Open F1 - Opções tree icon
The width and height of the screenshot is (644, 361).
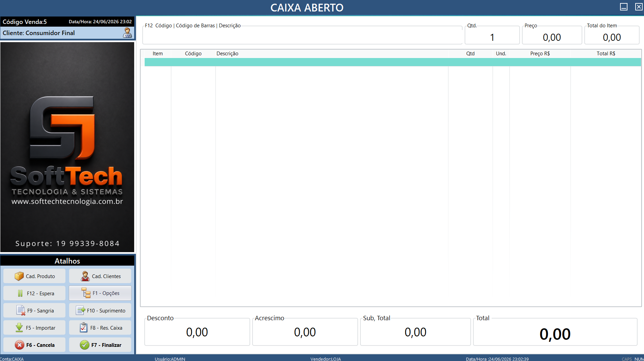tap(86, 293)
